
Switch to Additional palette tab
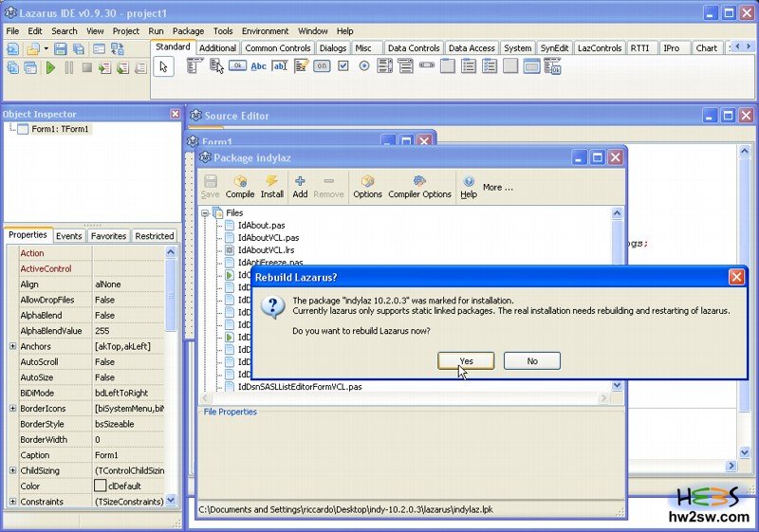[x=217, y=47]
